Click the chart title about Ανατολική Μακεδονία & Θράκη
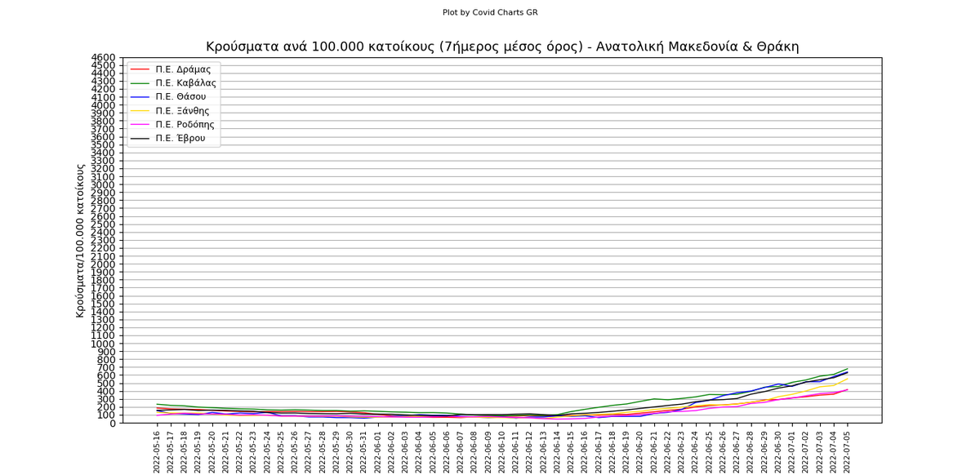 [x=502, y=47]
